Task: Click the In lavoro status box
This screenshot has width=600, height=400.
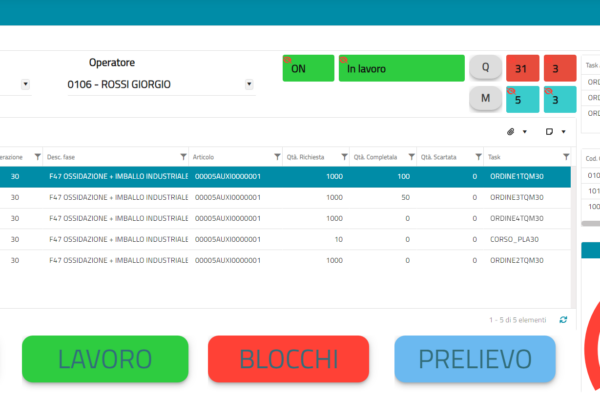Action: (x=402, y=68)
